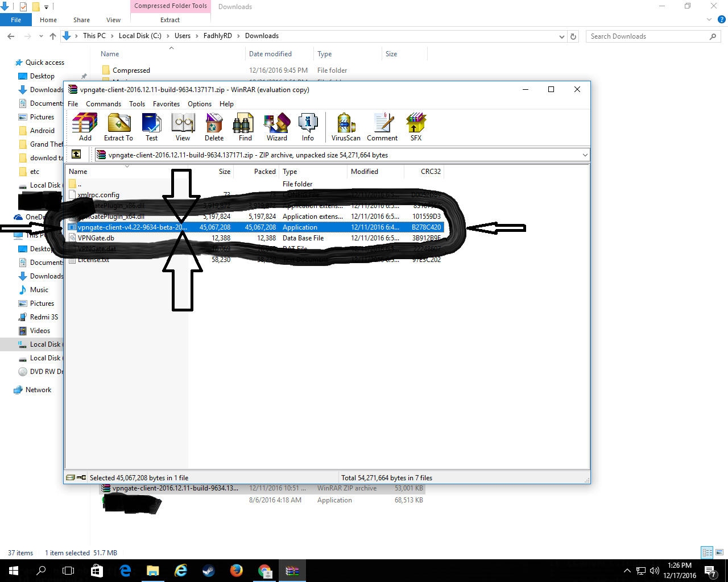Viewport: 728px width, 582px height.
Task: Open the Commands menu
Action: click(104, 104)
